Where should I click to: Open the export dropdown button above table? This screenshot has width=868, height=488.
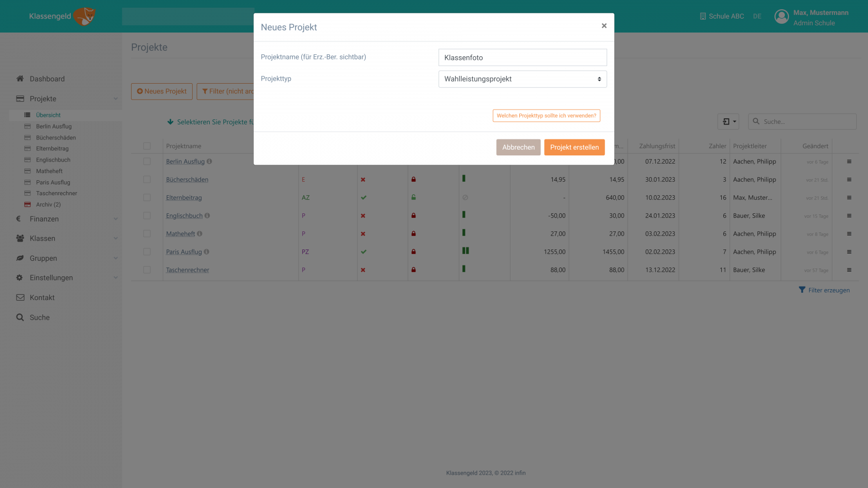pyautogui.click(x=728, y=122)
